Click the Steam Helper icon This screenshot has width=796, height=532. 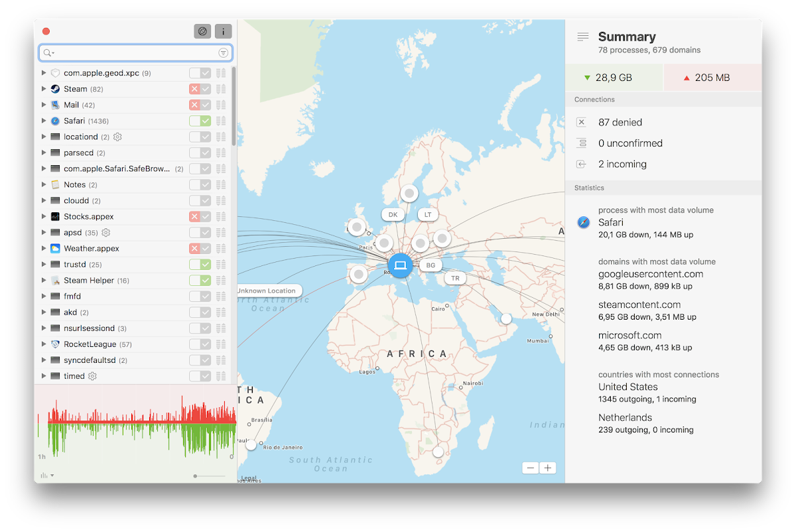[55, 281]
